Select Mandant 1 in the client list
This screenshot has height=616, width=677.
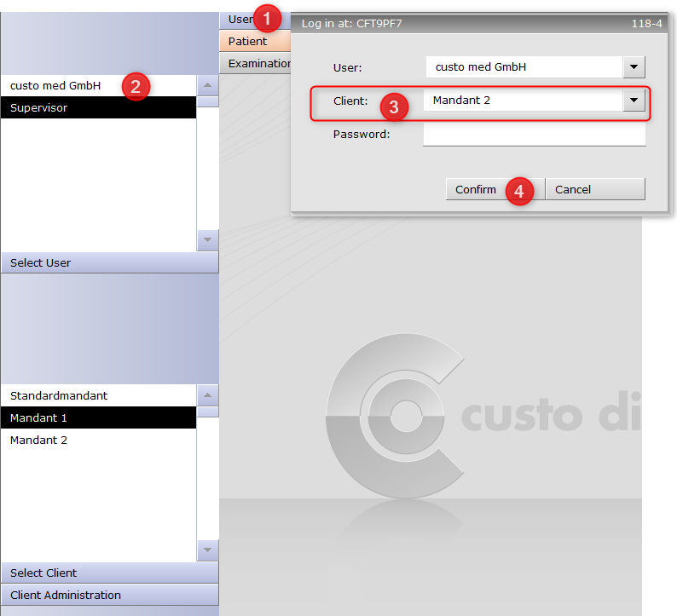(x=98, y=417)
